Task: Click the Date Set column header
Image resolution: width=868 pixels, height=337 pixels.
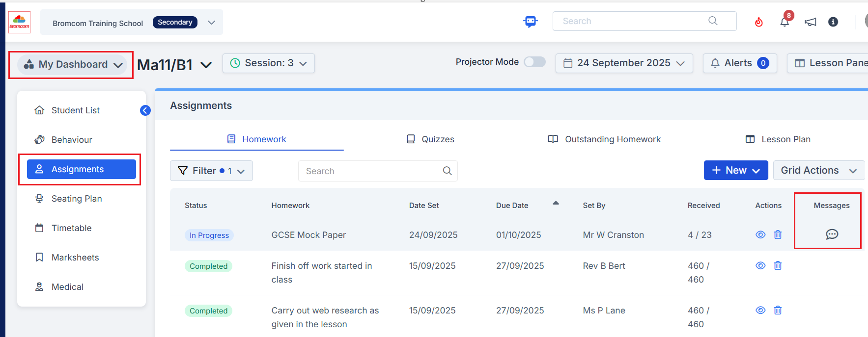Action: point(424,206)
